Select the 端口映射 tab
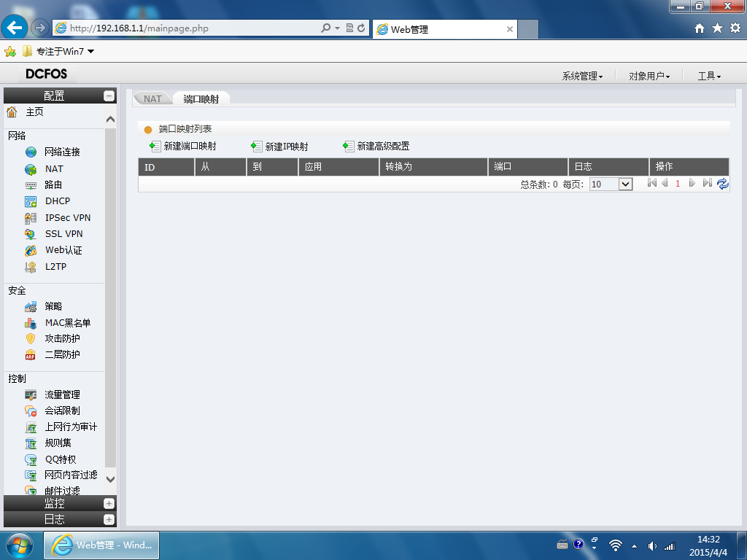The height and width of the screenshot is (560, 747). coord(201,98)
